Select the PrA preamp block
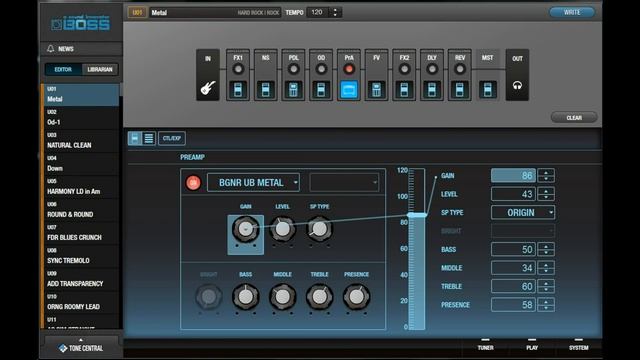Image resolution: width=640 pixels, height=360 pixels. point(349,75)
